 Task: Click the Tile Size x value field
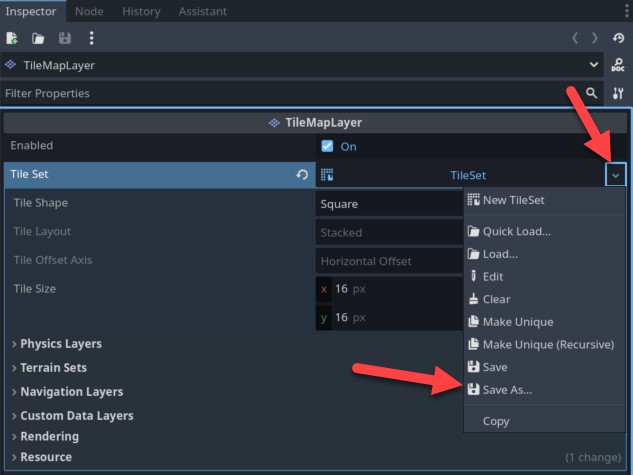(389, 289)
